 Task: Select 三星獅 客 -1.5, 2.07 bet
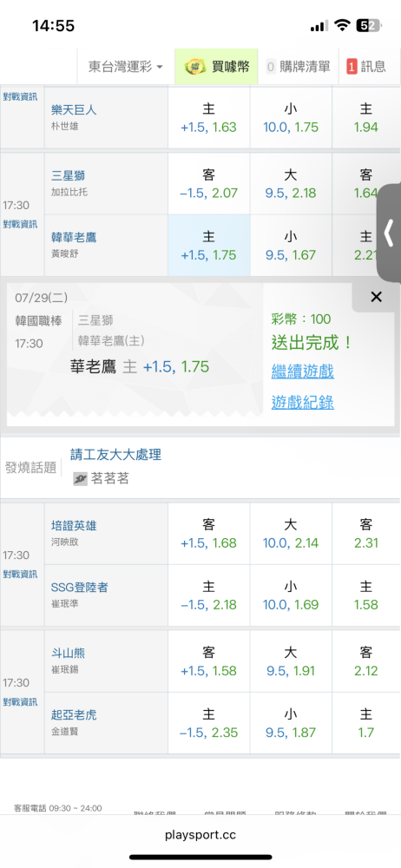pyautogui.click(x=209, y=184)
